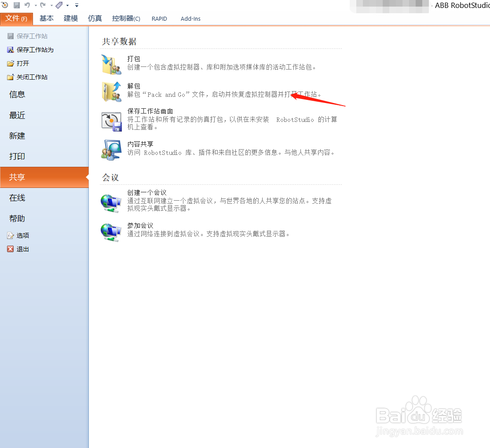Click the Redo arrow in quick access toolbar
Screen dimensions: 490x448
tap(43, 5)
